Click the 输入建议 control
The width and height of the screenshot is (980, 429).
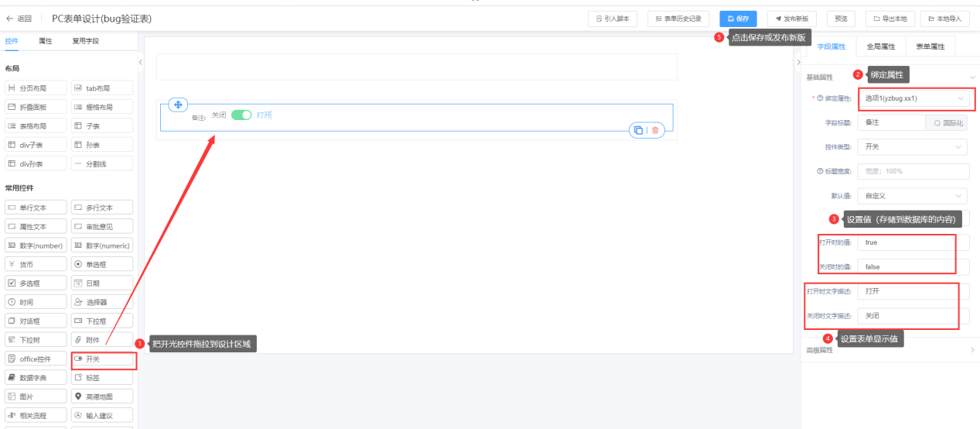coord(102,416)
